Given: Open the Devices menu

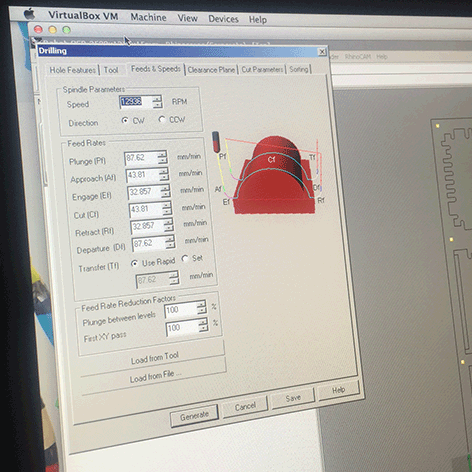Looking at the screenshot, I should (223, 19).
